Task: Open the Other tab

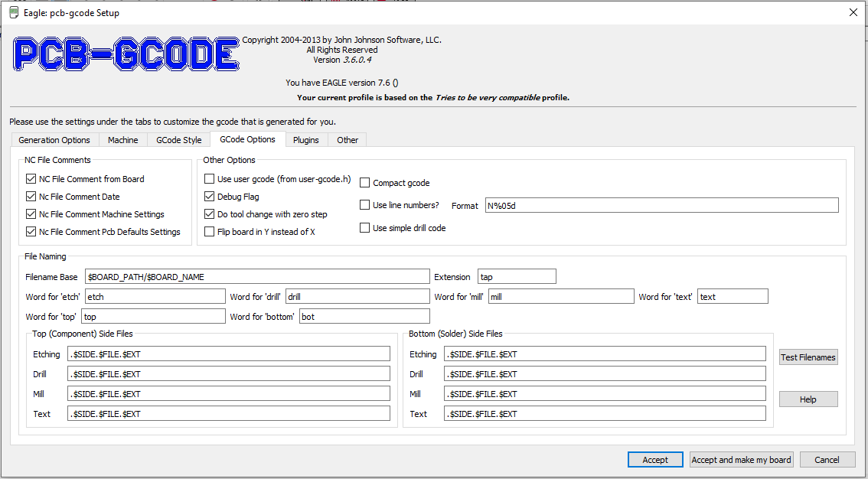Action: [x=348, y=140]
